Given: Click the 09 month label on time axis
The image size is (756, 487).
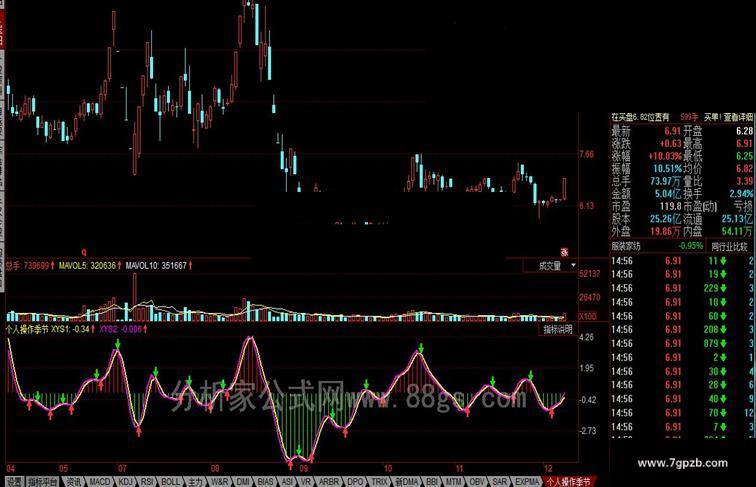Looking at the screenshot, I should click(303, 469).
